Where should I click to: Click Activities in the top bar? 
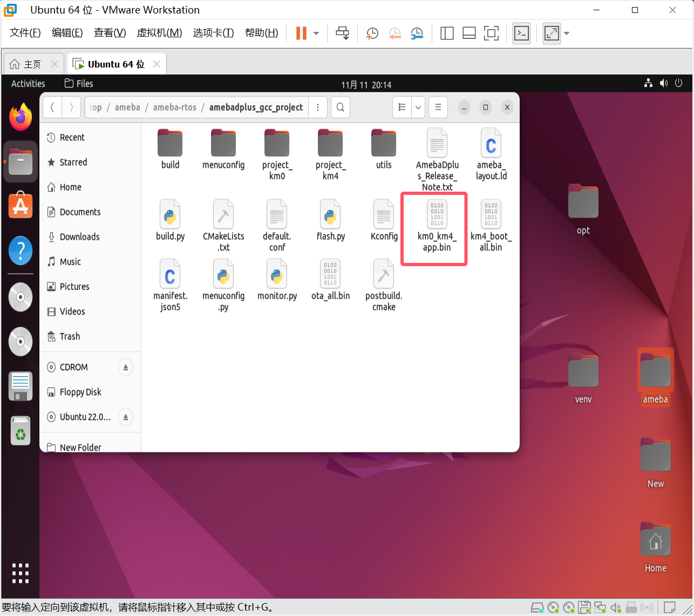[28, 84]
